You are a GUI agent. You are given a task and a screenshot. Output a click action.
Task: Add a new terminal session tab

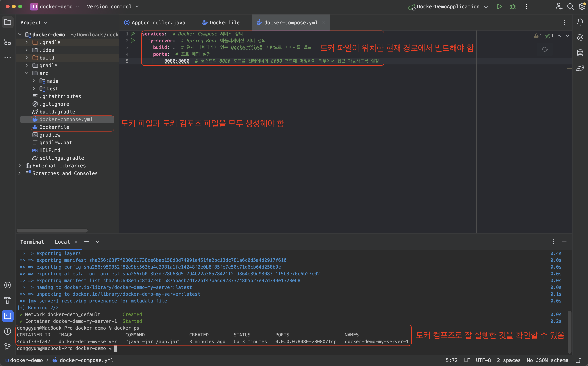point(87,242)
